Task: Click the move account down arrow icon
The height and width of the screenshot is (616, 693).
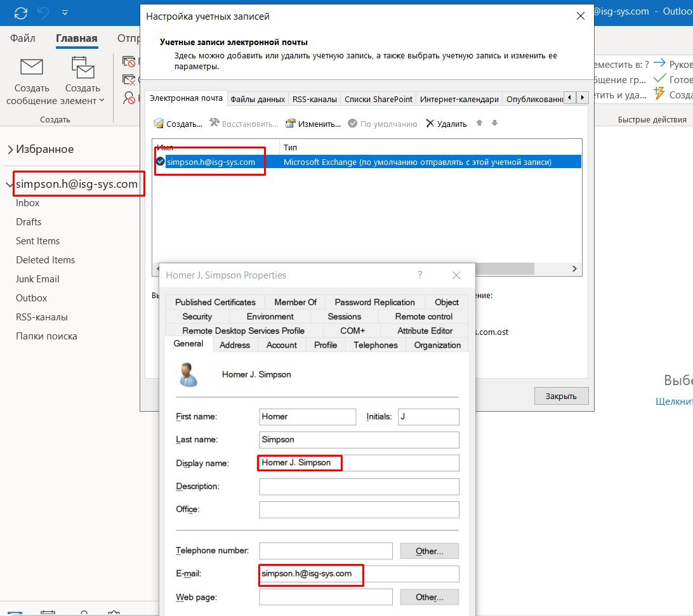Action: [494, 123]
